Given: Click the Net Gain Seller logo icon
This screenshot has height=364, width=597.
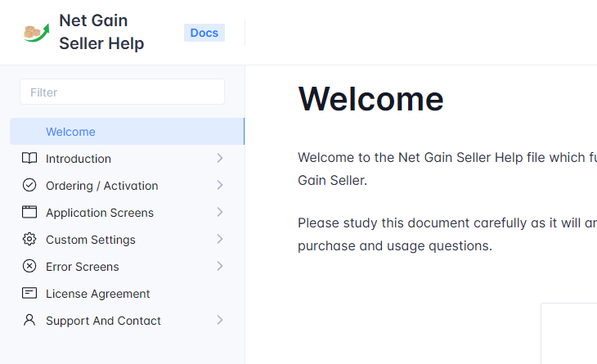Looking at the screenshot, I should tap(37, 33).
